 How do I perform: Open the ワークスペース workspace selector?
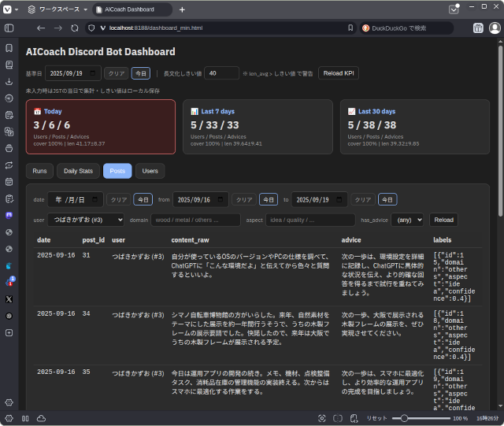(x=55, y=9)
